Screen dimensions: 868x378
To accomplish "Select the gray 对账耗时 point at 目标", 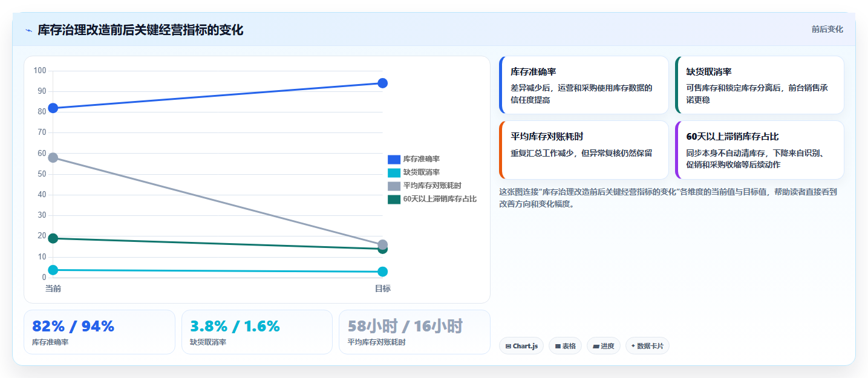I will [x=382, y=244].
